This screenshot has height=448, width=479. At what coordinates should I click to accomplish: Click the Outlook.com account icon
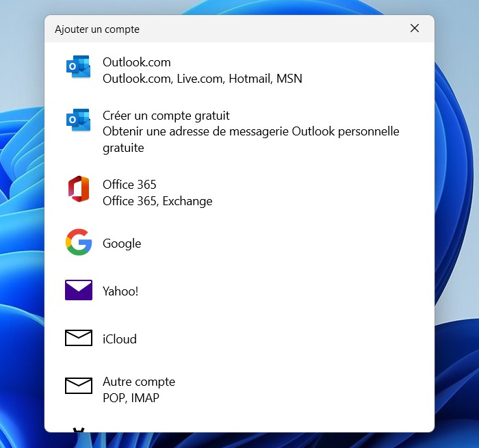tap(79, 66)
